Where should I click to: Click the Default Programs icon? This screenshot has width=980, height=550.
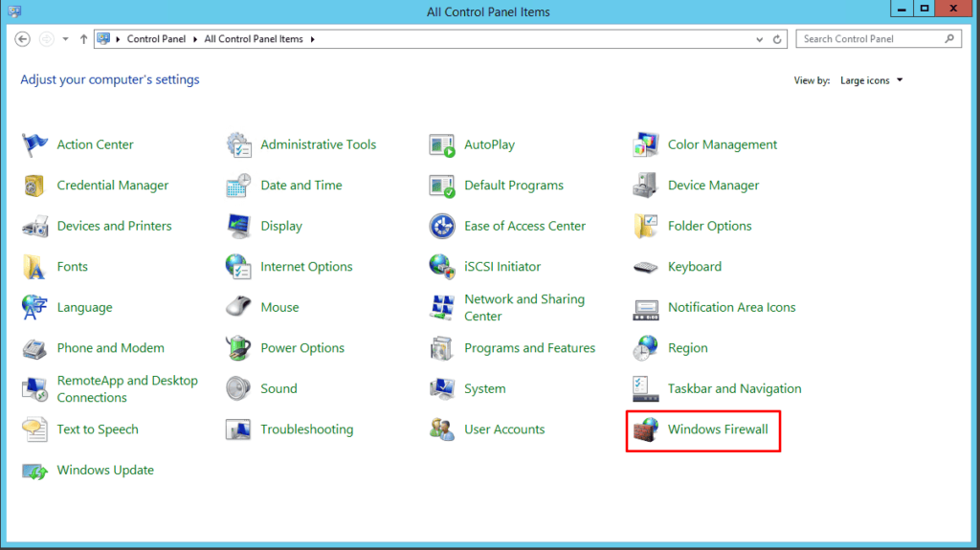coord(442,186)
